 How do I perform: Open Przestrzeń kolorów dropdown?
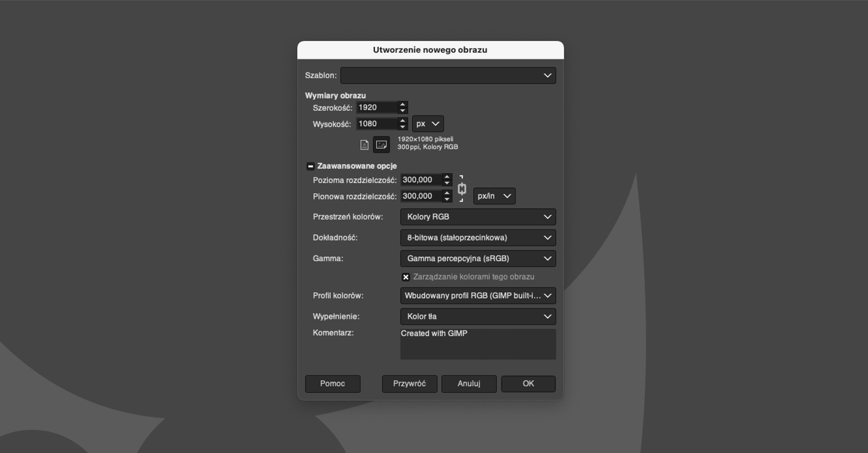click(x=477, y=217)
